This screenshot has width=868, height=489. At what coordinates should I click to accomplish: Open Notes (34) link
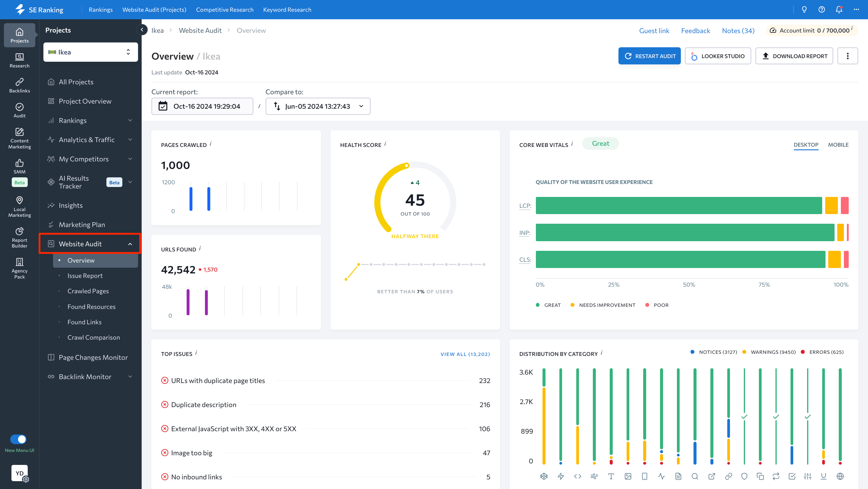pyautogui.click(x=738, y=31)
